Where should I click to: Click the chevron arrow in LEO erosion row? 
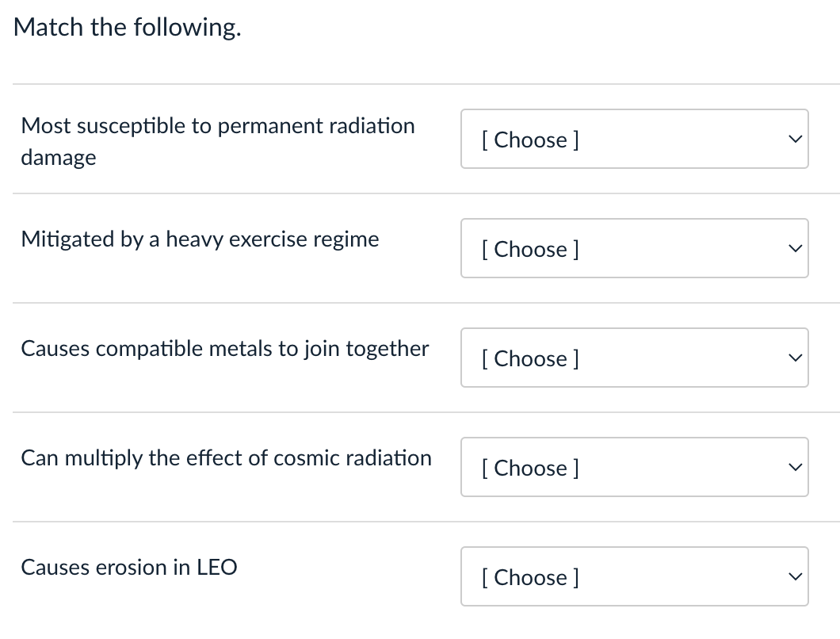pos(793,577)
